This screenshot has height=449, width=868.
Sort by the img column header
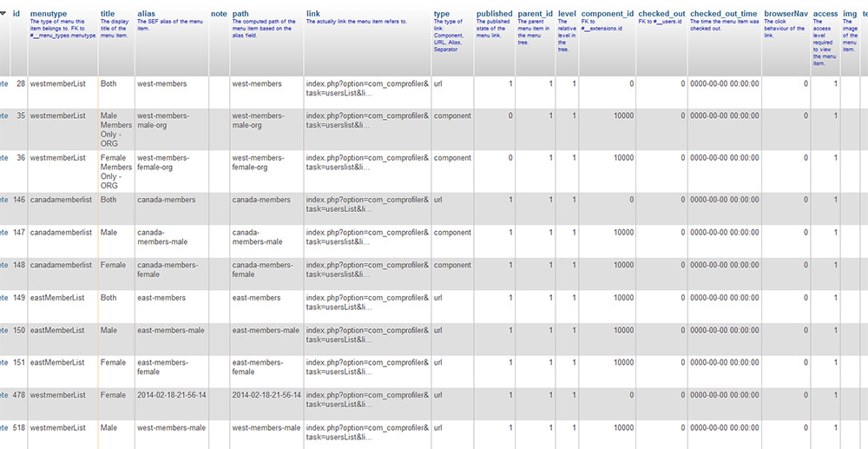pos(850,14)
